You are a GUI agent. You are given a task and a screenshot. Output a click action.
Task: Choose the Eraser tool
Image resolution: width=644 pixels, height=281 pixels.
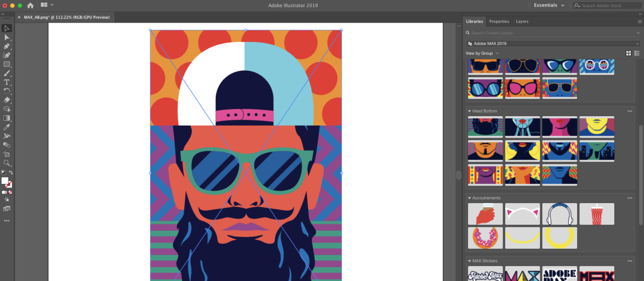pos(7,100)
